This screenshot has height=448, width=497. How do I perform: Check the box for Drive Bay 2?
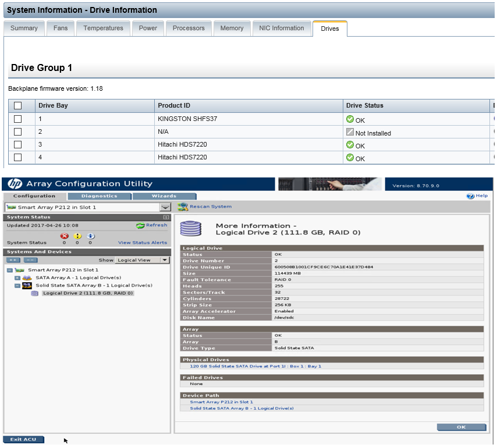[17, 132]
